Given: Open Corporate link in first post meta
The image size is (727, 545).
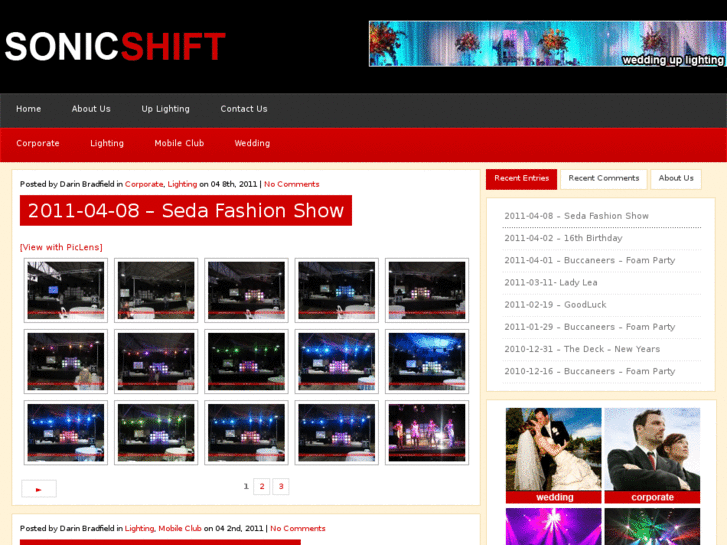Looking at the screenshot, I should [144, 184].
